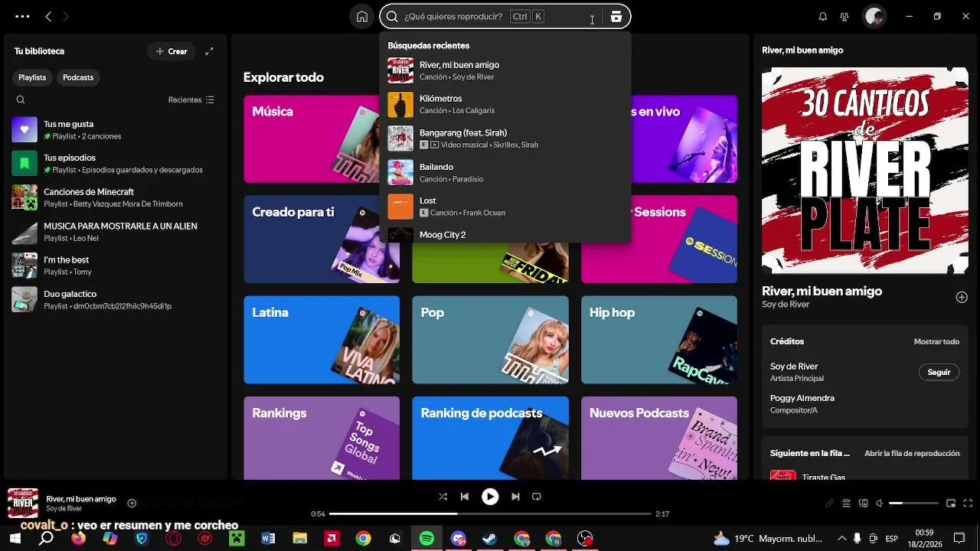This screenshot has height=551, width=980.
Task: Open Firefox from the Windows taskbar
Action: (78, 539)
